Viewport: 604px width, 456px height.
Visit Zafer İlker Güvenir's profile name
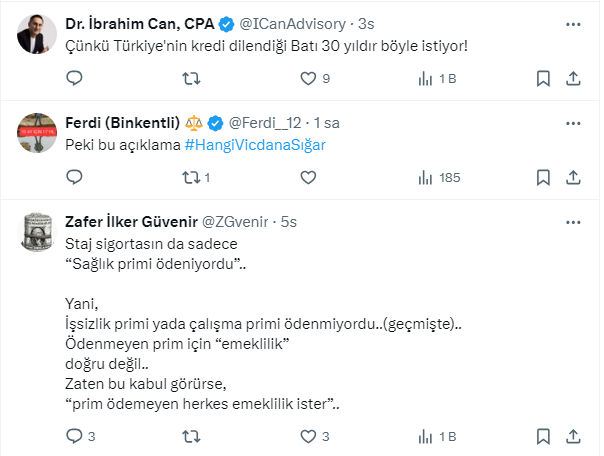click(x=130, y=221)
